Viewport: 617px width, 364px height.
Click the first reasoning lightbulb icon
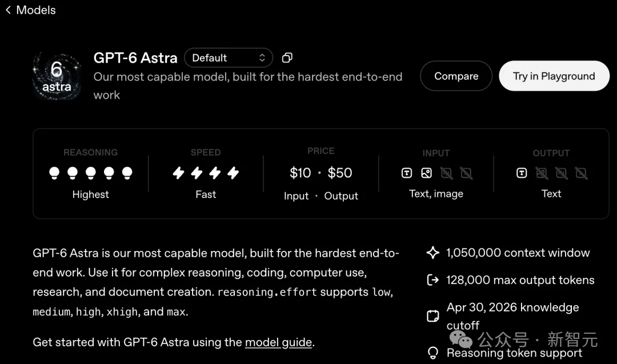[54, 173]
